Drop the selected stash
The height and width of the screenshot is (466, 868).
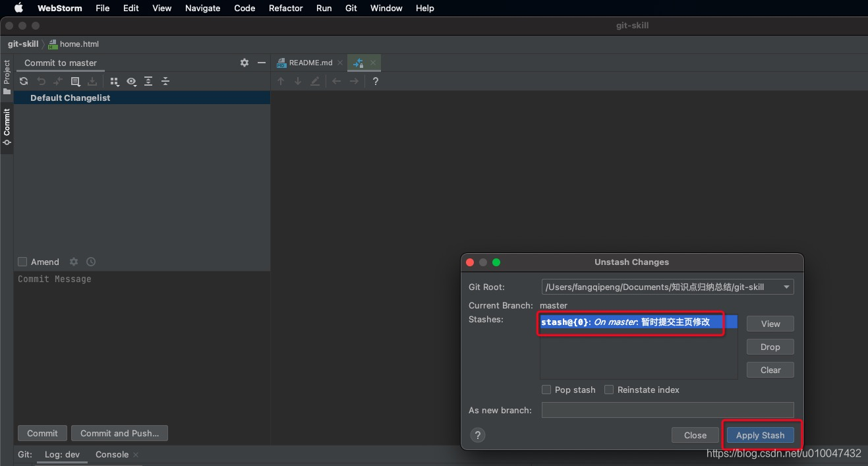coord(770,347)
